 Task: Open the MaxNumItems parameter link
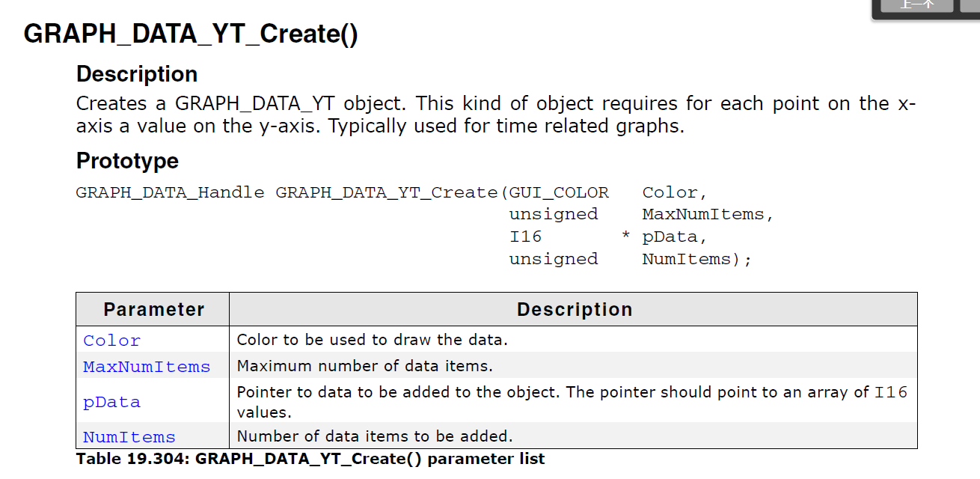pyautogui.click(x=147, y=367)
